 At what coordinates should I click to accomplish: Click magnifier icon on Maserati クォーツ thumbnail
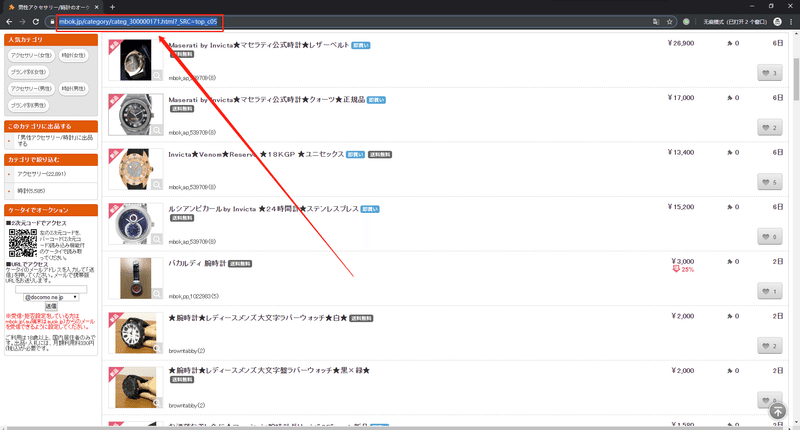click(157, 130)
